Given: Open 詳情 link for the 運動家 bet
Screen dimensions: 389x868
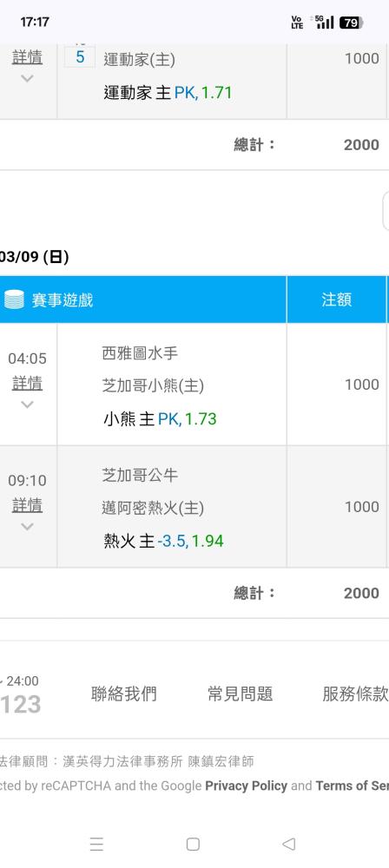Looking at the screenshot, I should pyautogui.click(x=27, y=57).
